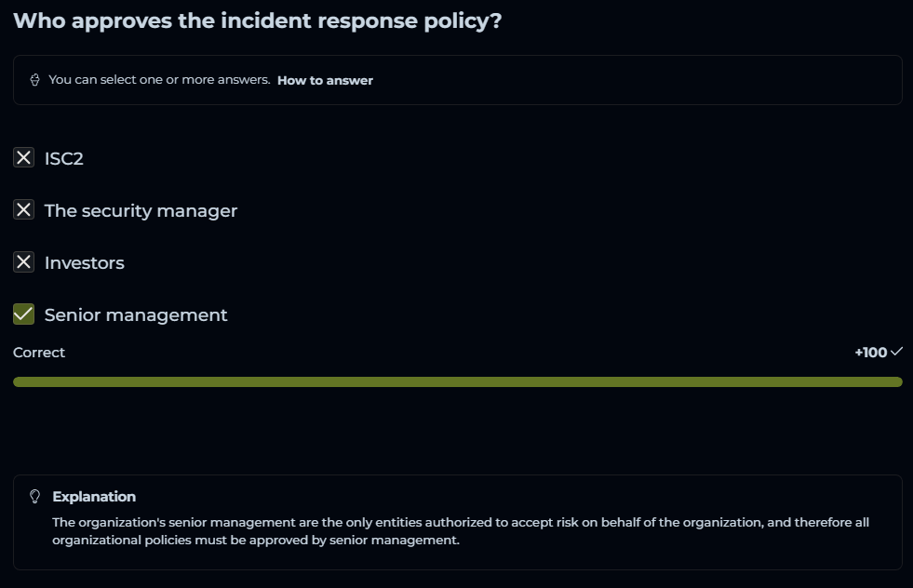Click the lightbulb icon next to Explanation

[35, 496]
